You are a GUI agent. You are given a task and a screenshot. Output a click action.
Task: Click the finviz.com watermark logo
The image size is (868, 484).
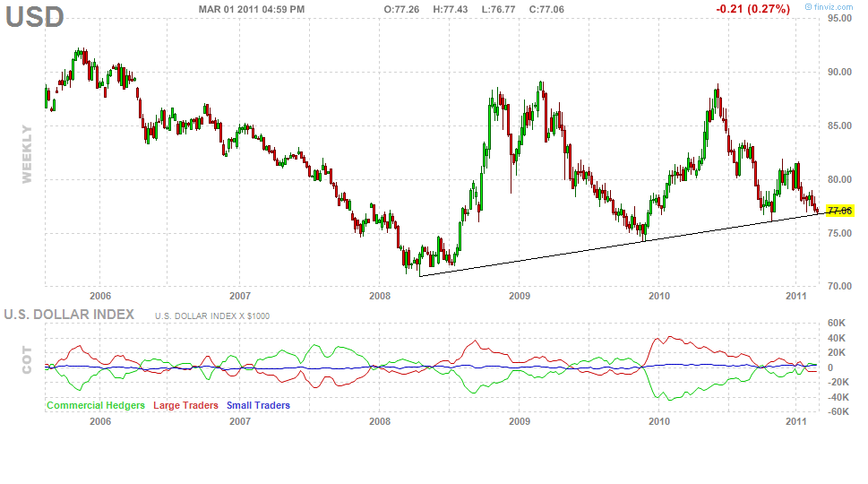pyautogui.click(x=832, y=7)
